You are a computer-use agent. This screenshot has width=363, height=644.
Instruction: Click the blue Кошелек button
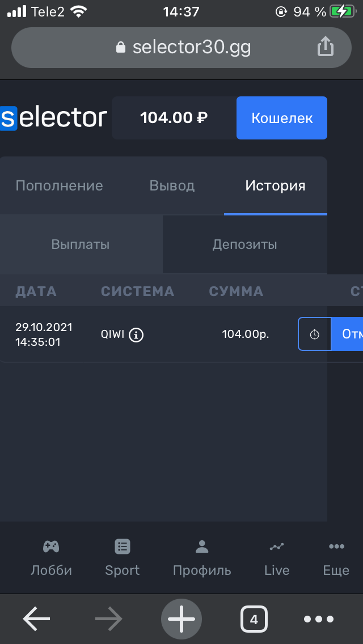pyautogui.click(x=281, y=118)
